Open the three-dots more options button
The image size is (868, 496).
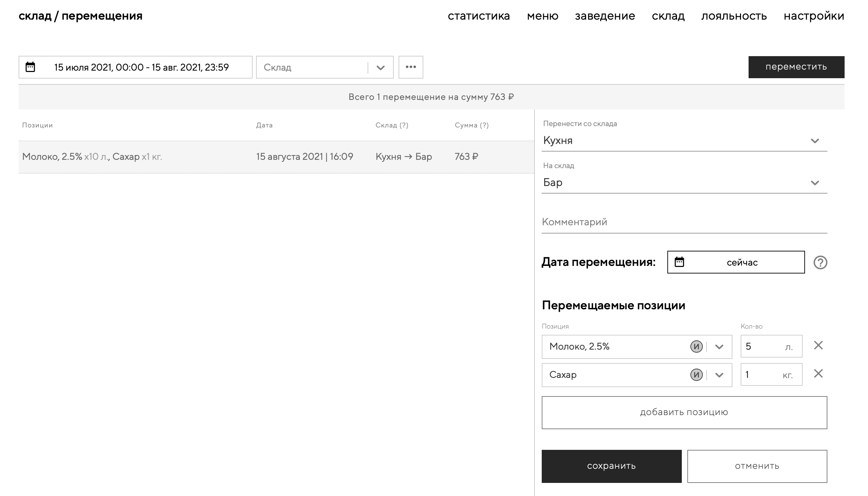pos(411,67)
